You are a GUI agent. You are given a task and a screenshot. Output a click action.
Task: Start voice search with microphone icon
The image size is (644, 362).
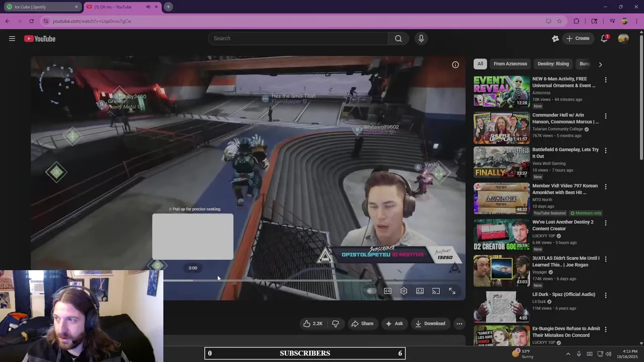tap(421, 39)
